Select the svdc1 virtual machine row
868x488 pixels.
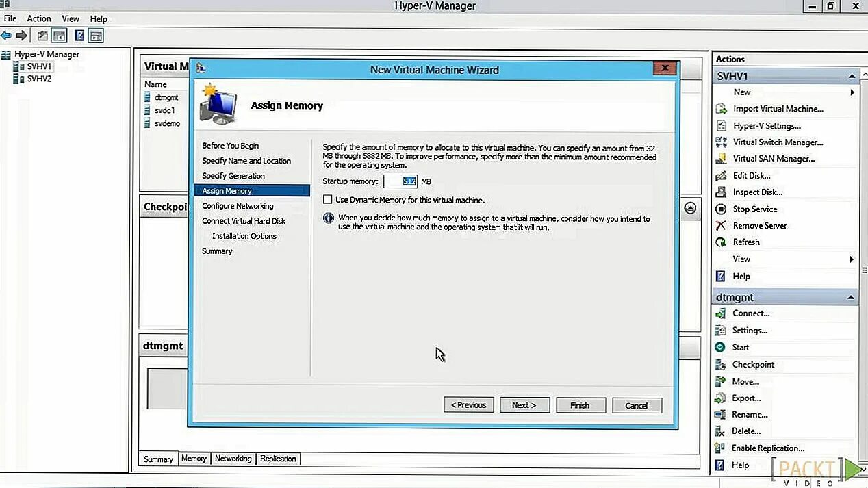point(164,110)
